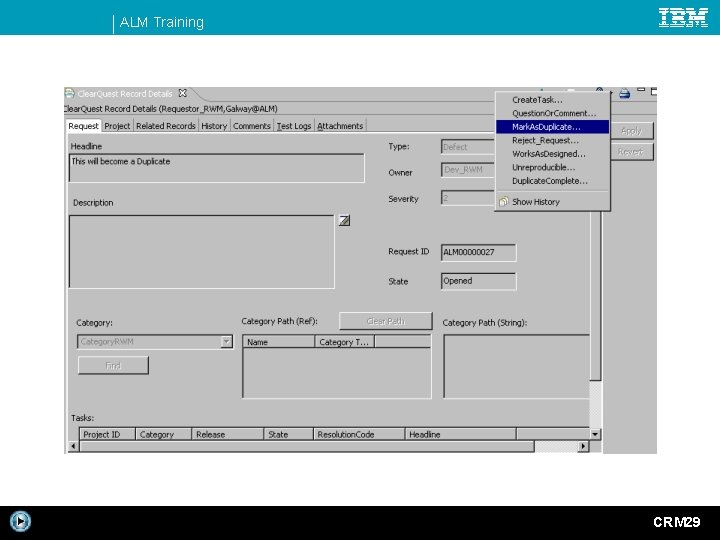The width and height of the screenshot is (720, 540).
Task: Open the Attachments tab
Action: tap(340, 126)
